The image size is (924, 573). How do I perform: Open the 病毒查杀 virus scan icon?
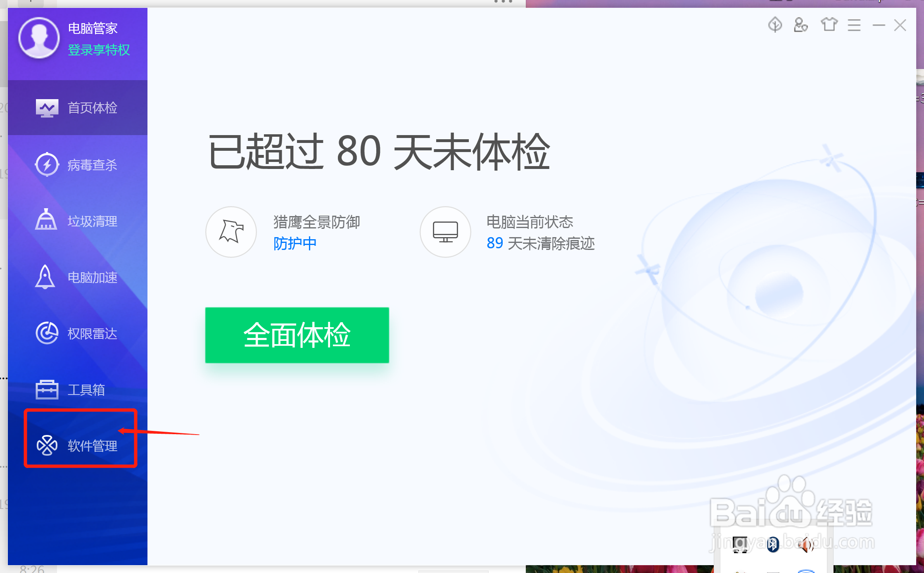pos(47,164)
